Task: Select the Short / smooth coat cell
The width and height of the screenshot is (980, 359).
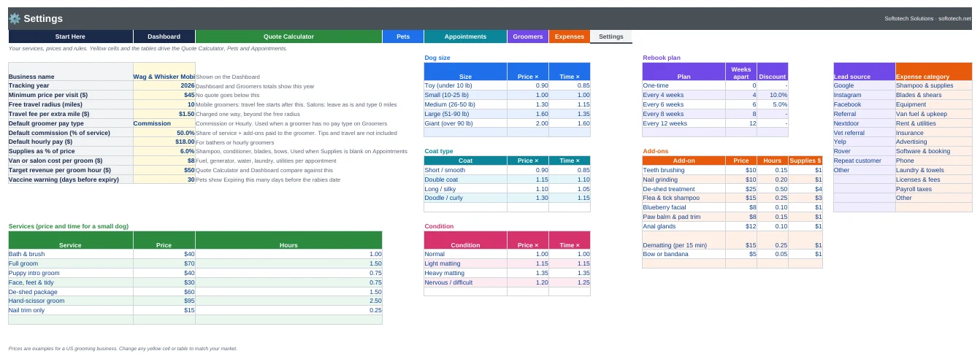Action: 465,170
